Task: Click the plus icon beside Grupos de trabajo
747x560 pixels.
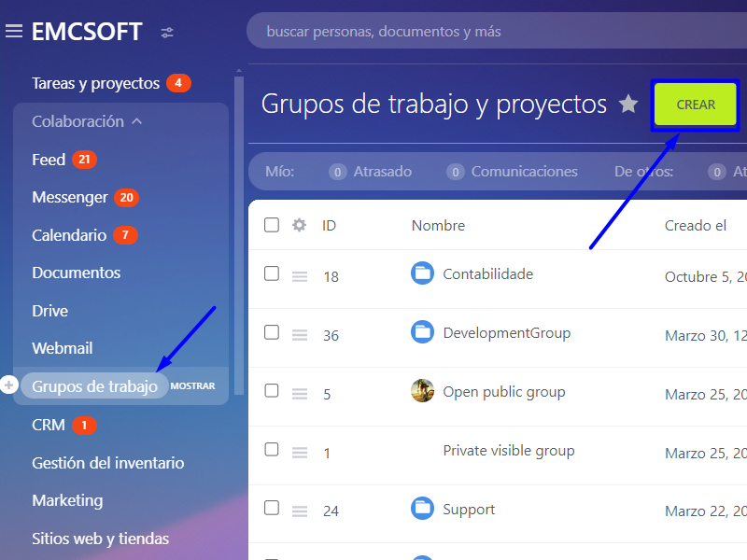Action: (x=9, y=385)
